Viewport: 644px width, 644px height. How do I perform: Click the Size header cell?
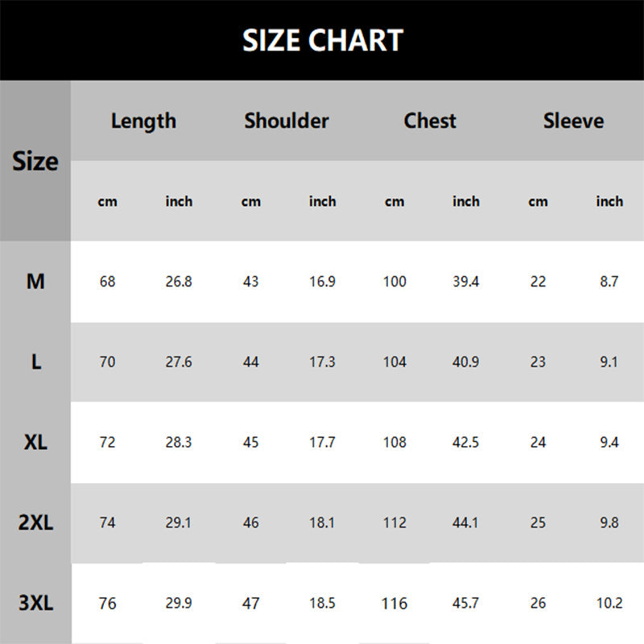[x=35, y=161]
